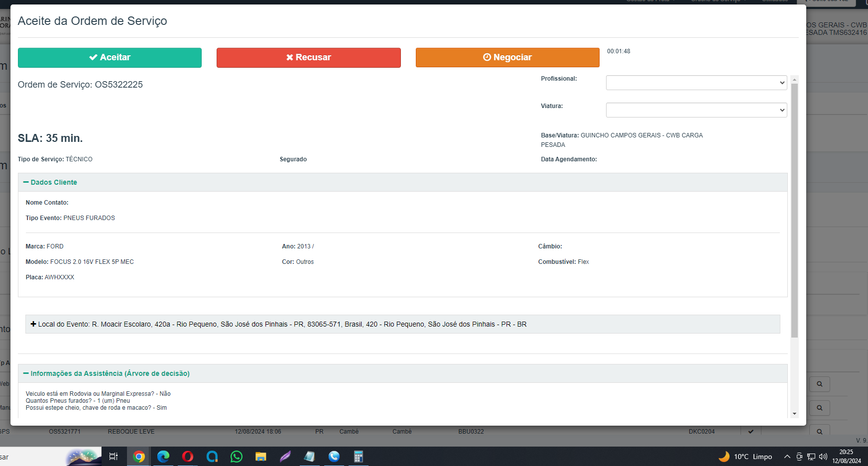Viewport: 868px width, 466px height.
Task: Open the Viatura dropdown
Action: point(696,110)
